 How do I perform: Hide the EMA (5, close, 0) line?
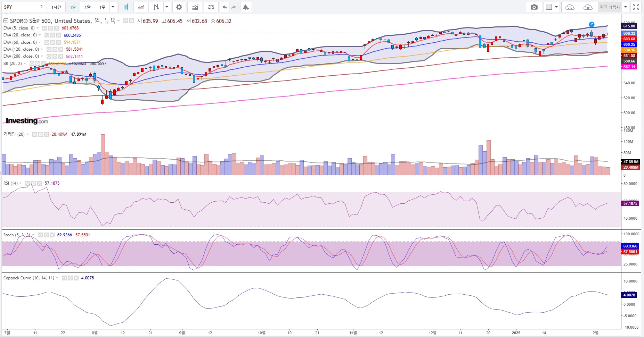click(x=45, y=28)
